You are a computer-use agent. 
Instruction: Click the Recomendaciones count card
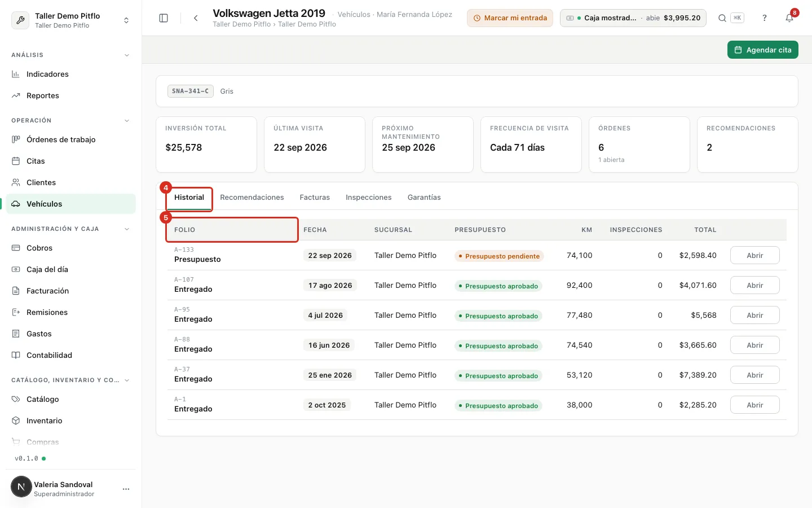pyautogui.click(x=748, y=144)
